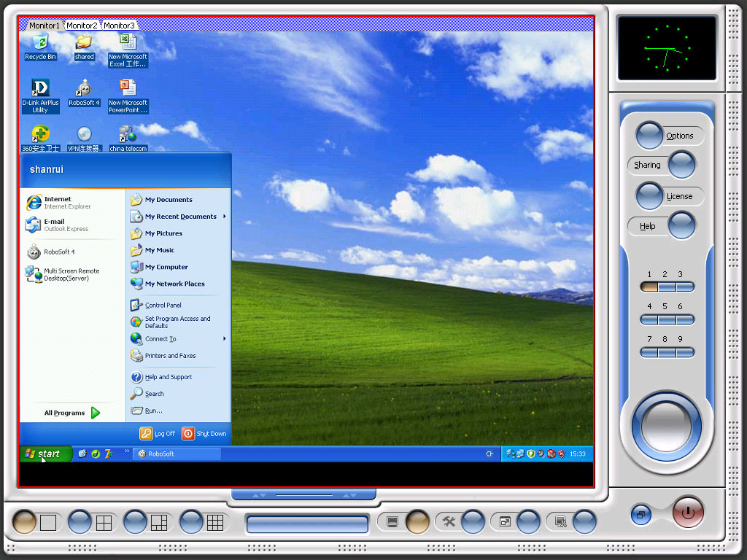This screenshot has width=747, height=560.
Task: Toggle screen button 6
Action: [685, 319]
